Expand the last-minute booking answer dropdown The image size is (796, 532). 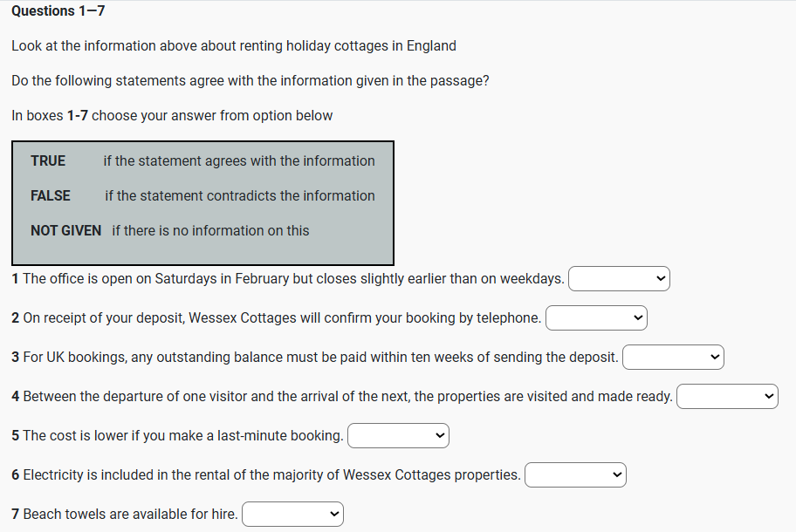398,436
